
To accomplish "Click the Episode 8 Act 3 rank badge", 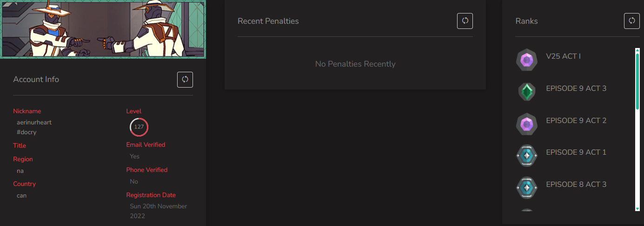I will click(527, 188).
